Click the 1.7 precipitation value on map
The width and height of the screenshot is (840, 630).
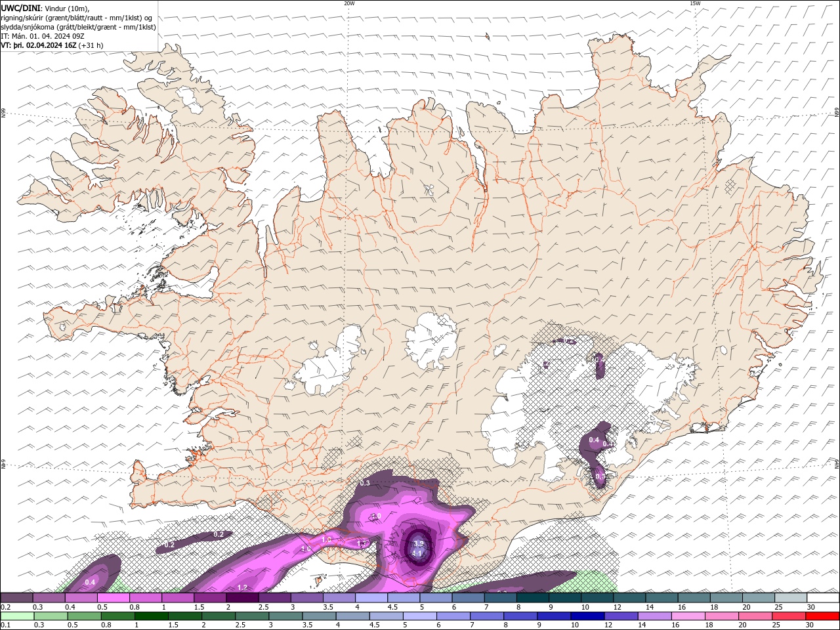[361, 543]
